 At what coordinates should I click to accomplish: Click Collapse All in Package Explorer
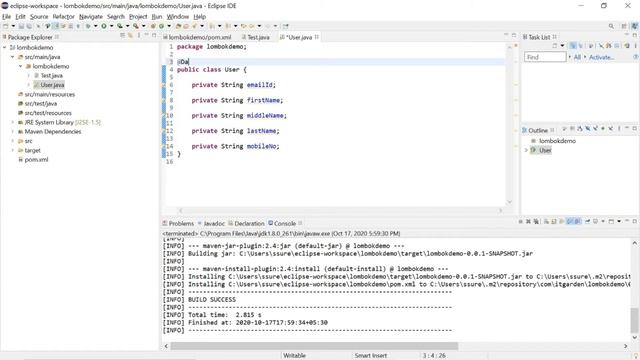pyautogui.click(x=122, y=36)
